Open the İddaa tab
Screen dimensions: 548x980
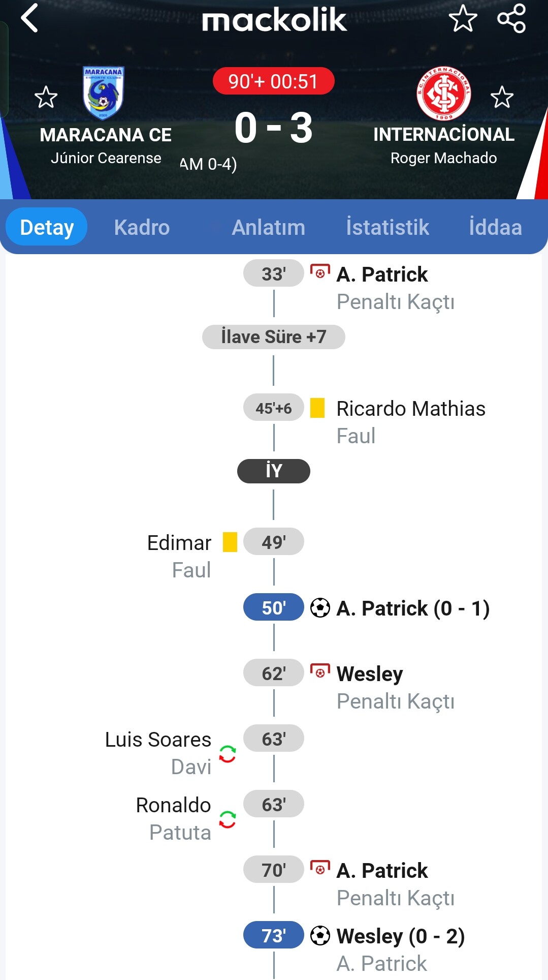495,227
